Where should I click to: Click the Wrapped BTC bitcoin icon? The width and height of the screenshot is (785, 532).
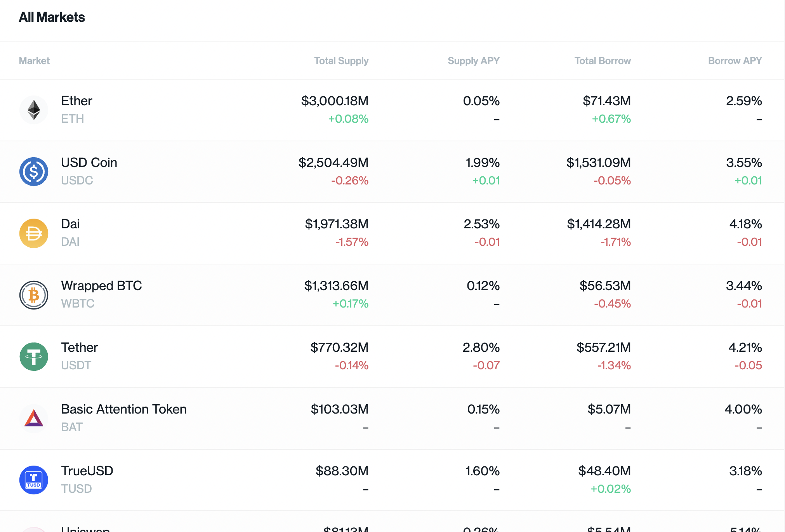pos(34,295)
